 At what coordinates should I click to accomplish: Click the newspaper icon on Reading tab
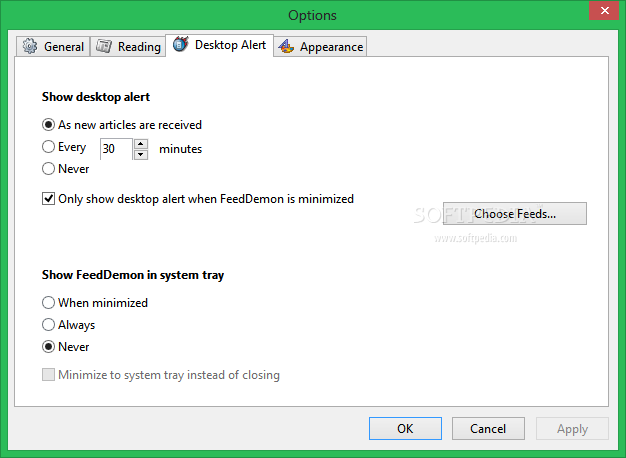pos(104,46)
